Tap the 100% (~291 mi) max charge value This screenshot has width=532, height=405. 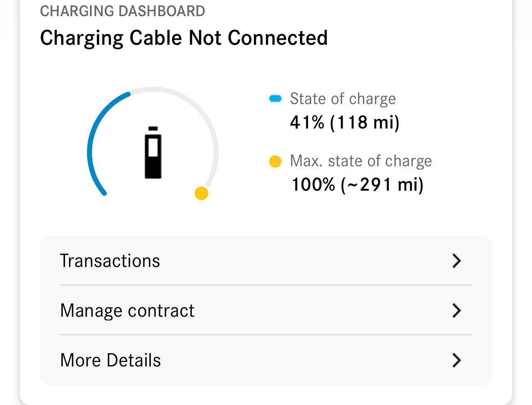point(358,184)
